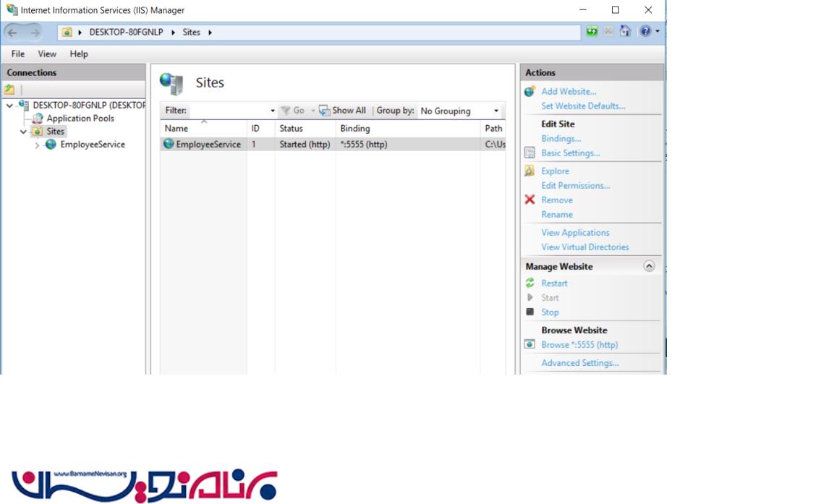Minimize the IIS Manager window
Image resolution: width=834 pixels, height=504 pixels.
tap(583, 10)
